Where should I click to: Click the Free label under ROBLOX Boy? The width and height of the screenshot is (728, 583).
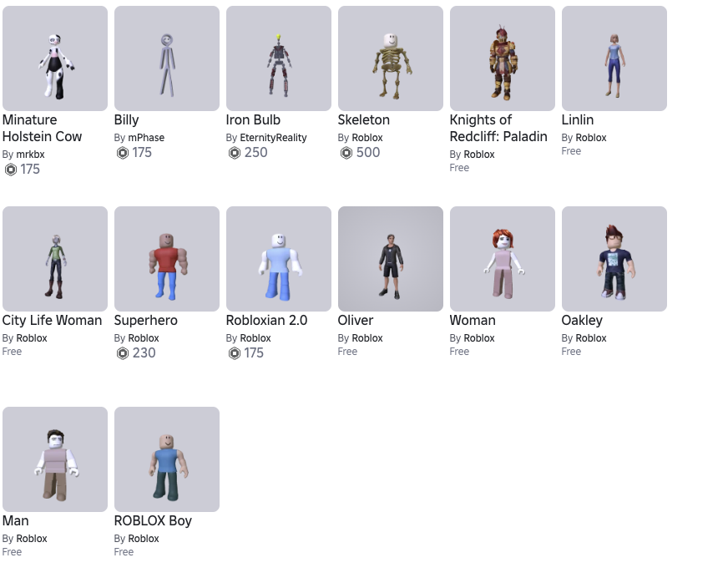click(x=124, y=552)
